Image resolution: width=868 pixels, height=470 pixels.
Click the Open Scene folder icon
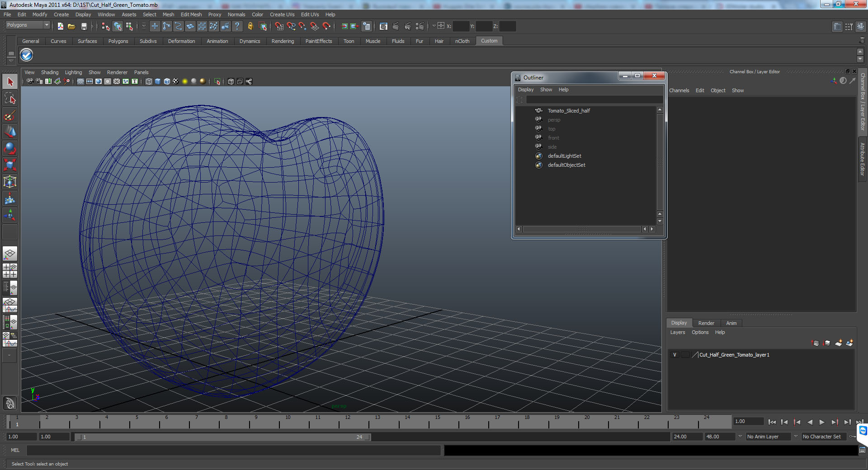pos(71,26)
